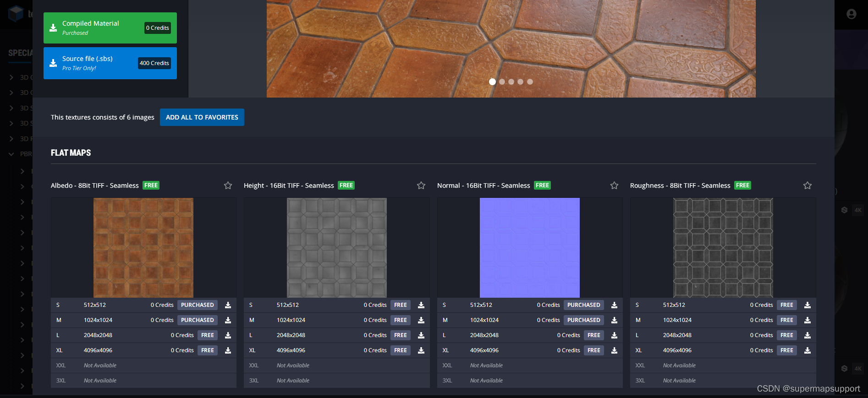The height and width of the screenshot is (398, 868).
Task: Click PURCHASED badge for Albedo 1024x1024
Action: 198,320
